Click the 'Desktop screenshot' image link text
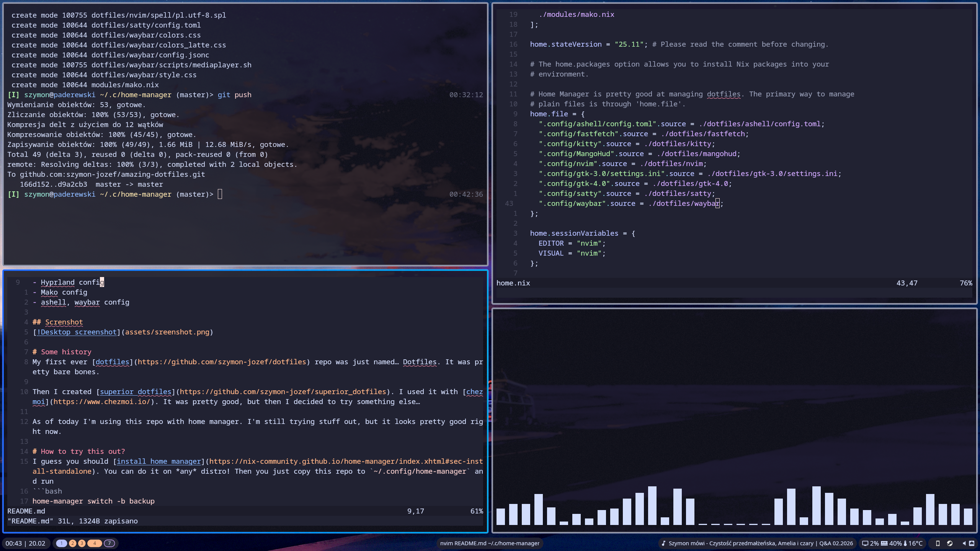 (77, 332)
